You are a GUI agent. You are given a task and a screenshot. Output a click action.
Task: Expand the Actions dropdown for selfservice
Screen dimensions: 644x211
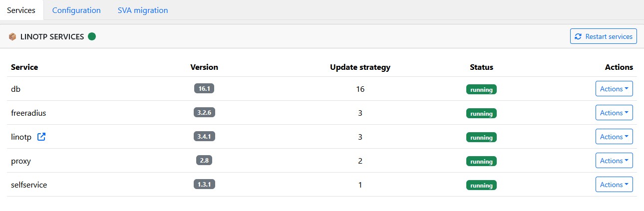tap(614, 185)
